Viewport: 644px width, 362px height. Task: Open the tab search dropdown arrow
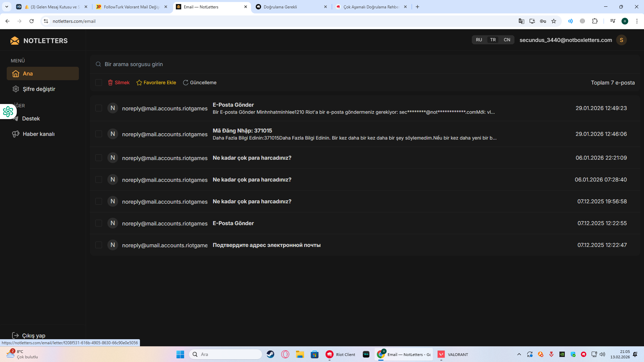coord(7,7)
